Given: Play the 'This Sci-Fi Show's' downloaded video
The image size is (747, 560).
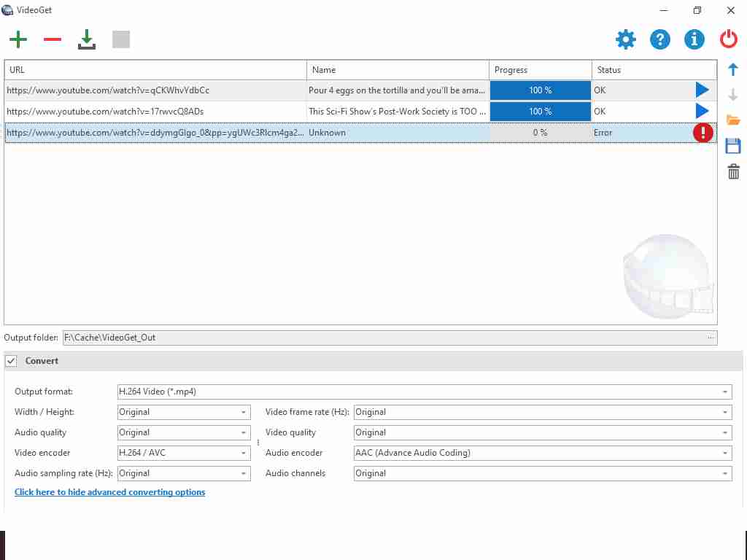Looking at the screenshot, I should coord(702,111).
